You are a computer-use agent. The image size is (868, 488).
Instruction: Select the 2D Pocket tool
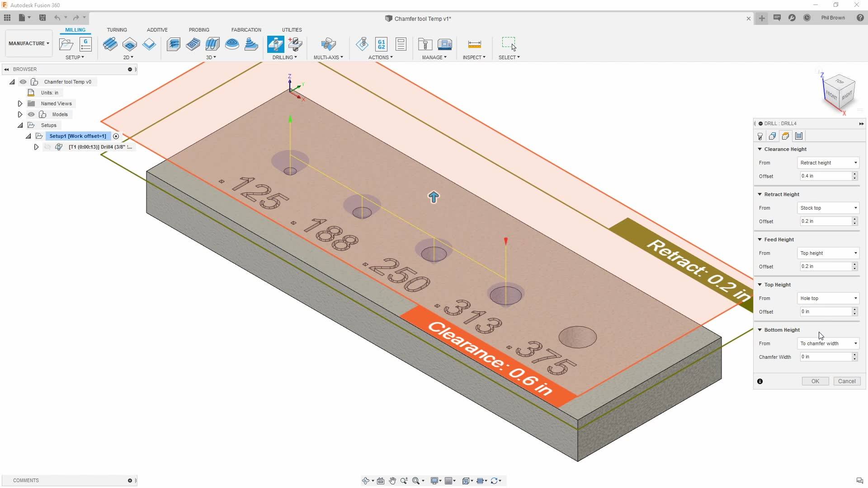click(130, 44)
